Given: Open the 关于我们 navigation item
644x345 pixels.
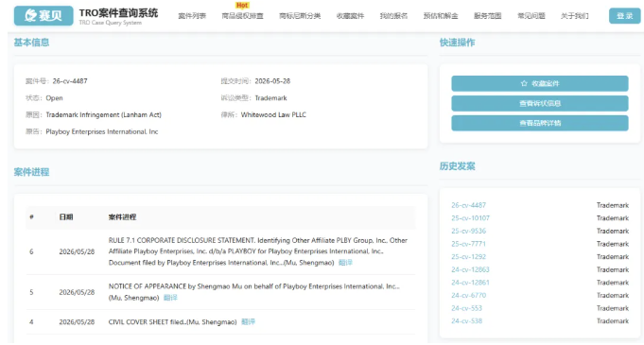Looking at the screenshot, I should click(575, 16).
